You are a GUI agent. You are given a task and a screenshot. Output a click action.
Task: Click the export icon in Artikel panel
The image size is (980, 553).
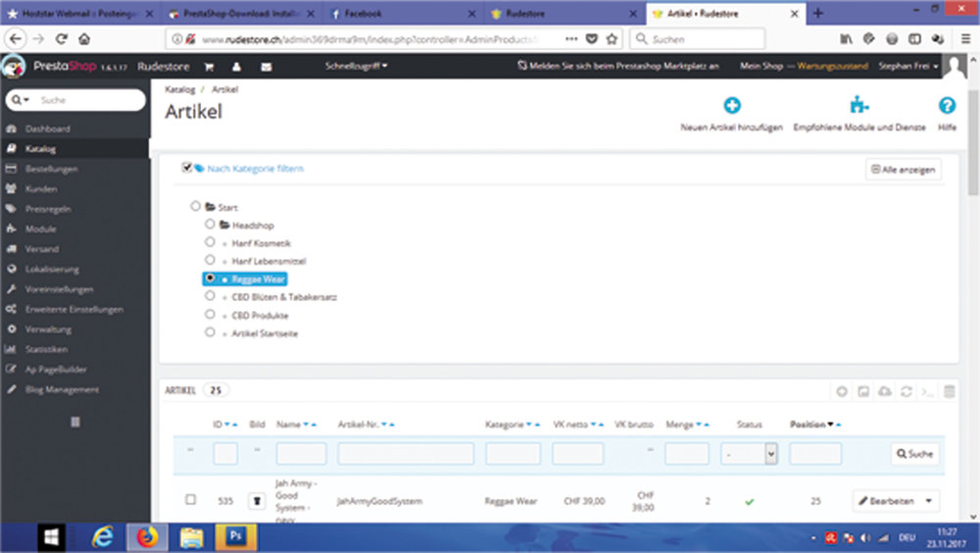coord(863,391)
